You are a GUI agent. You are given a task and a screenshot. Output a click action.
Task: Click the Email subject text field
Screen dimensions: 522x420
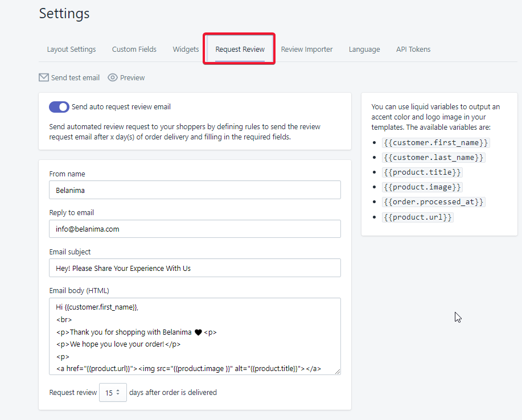point(195,268)
